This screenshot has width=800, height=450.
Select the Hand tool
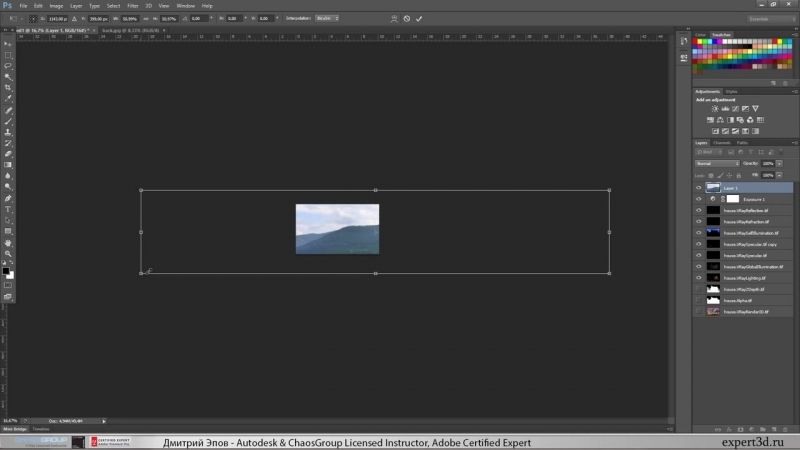pos(8,243)
